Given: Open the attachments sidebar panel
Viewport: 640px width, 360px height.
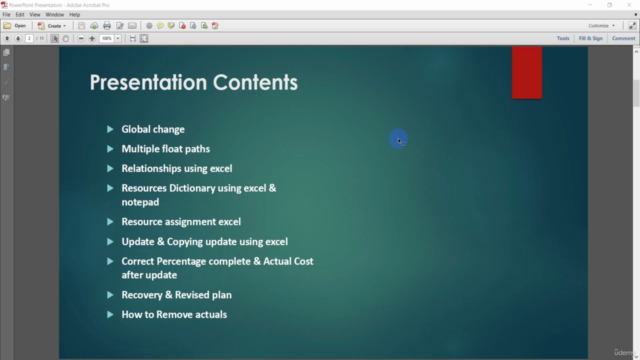Looking at the screenshot, I should [6, 82].
